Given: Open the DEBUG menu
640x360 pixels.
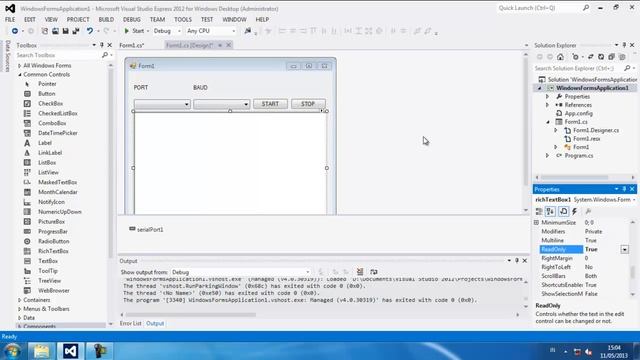Looking at the screenshot, I should (131, 20).
